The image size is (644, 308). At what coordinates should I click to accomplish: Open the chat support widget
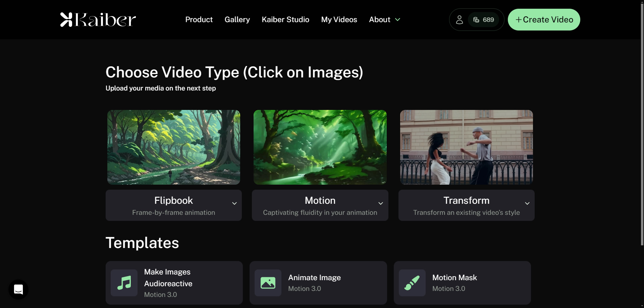18,289
